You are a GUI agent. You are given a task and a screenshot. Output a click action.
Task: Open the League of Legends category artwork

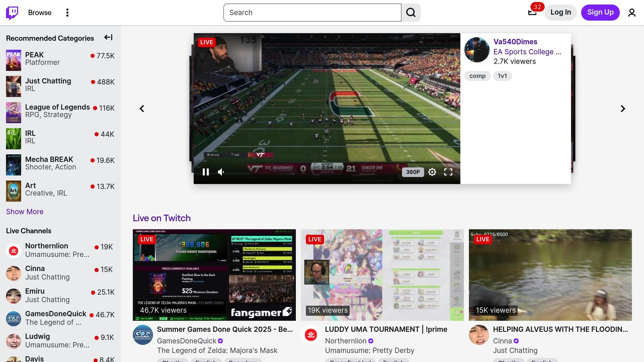click(x=14, y=112)
